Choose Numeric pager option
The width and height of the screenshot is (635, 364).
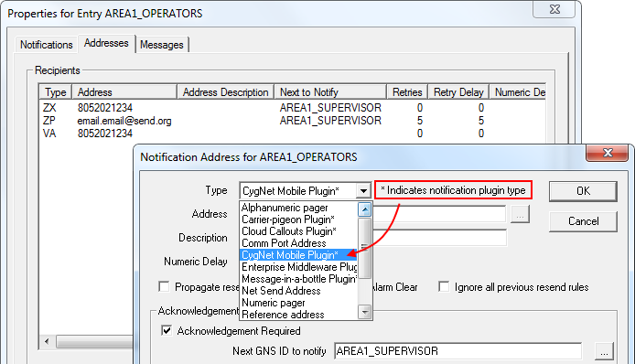pyautogui.click(x=299, y=303)
